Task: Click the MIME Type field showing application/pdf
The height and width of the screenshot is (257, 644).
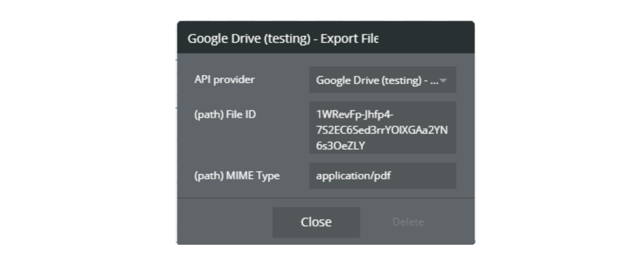Action: click(382, 176)
